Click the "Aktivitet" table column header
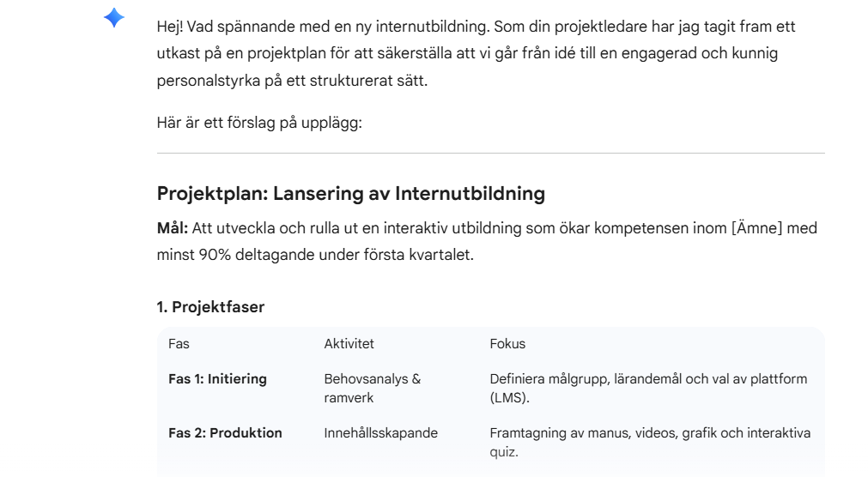The image size is (868, 477). click(x=349, y=344)
